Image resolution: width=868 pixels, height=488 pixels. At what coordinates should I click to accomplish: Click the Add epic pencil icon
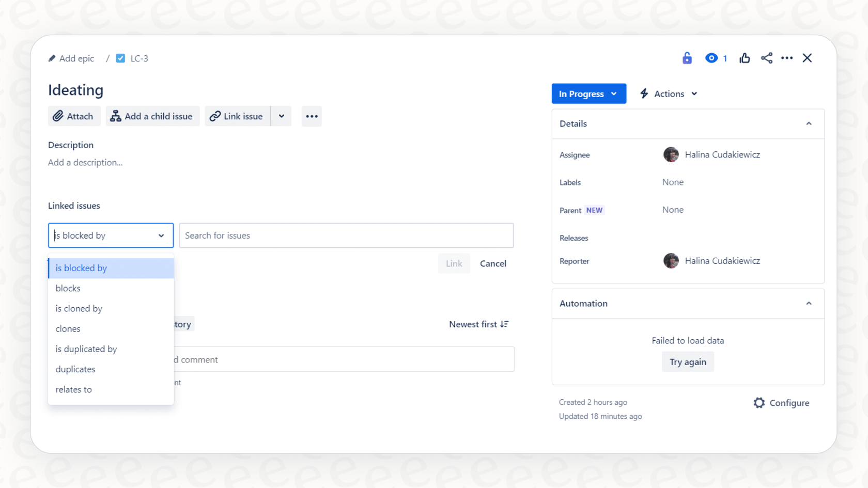[x=52, y=58]
